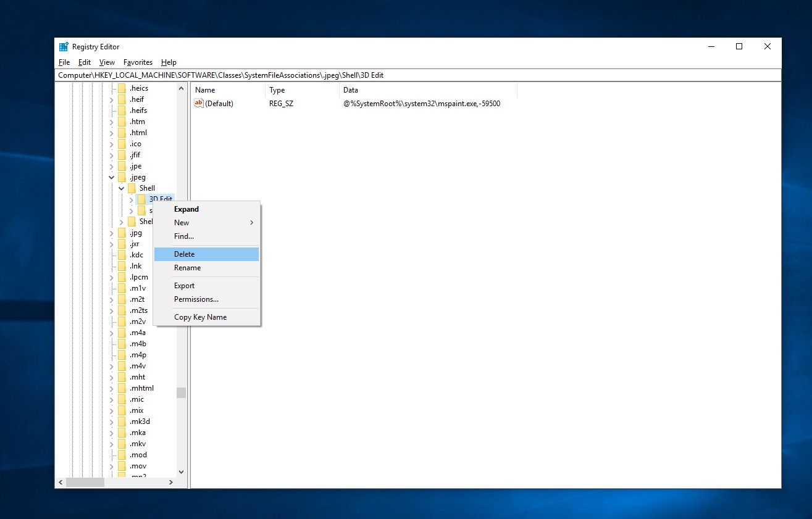Click the tree scroll up arrow
The image size is (812, 519).
click(x=181, y=88)
